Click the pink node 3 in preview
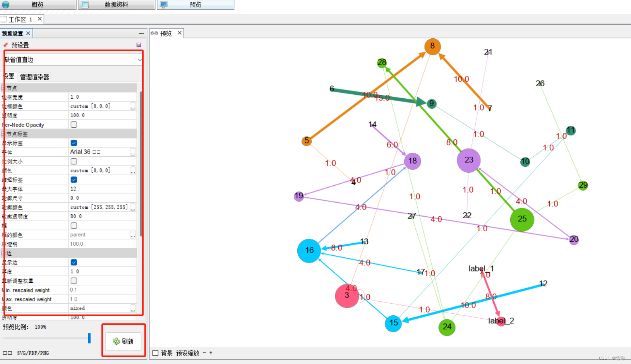631x364 pixels. point(347,296)
